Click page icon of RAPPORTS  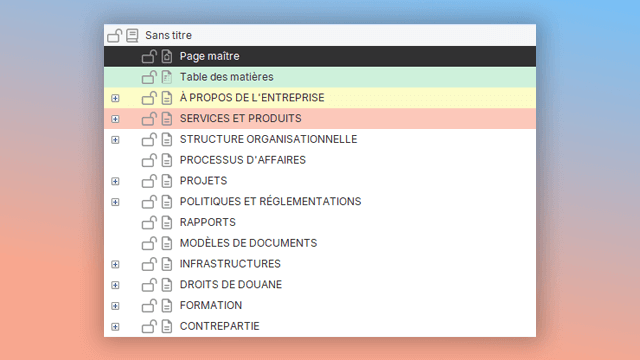coord(167,222)
